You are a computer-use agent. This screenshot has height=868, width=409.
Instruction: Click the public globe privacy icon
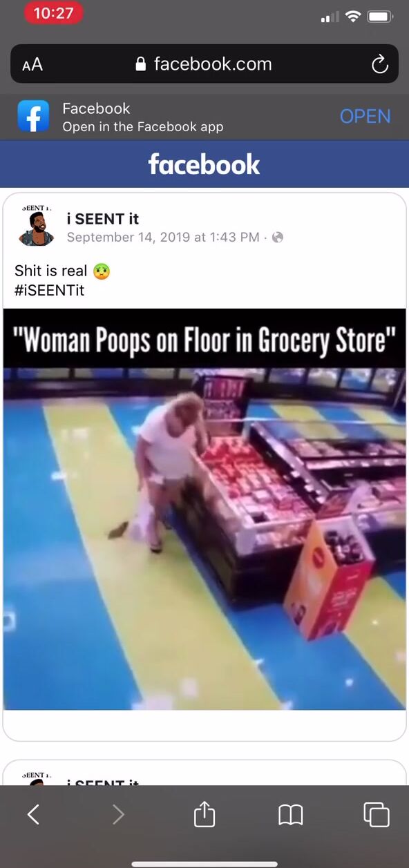coord(278,238)
